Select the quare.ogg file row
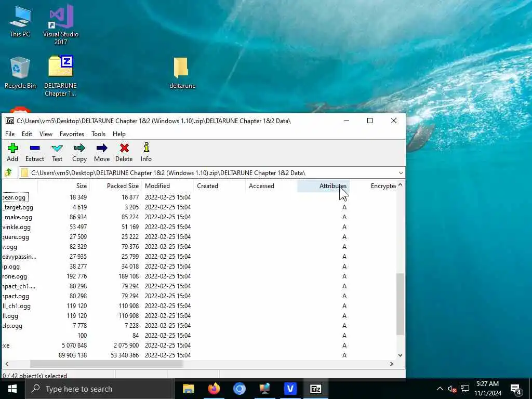The width and height of the screenshot is (532, 399). pos(199,237)
